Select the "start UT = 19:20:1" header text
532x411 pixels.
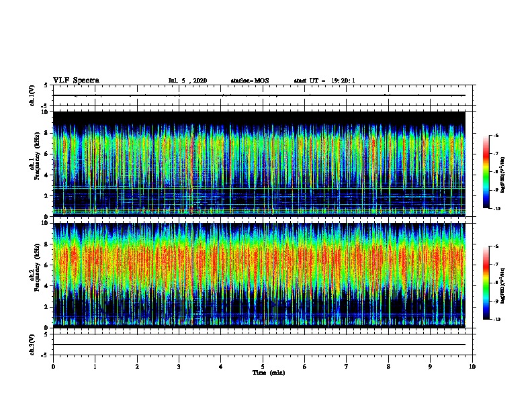(x=324, y=81)
